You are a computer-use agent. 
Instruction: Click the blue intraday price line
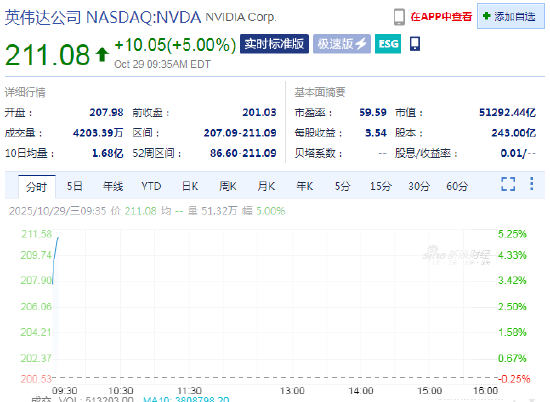(55, 260)
